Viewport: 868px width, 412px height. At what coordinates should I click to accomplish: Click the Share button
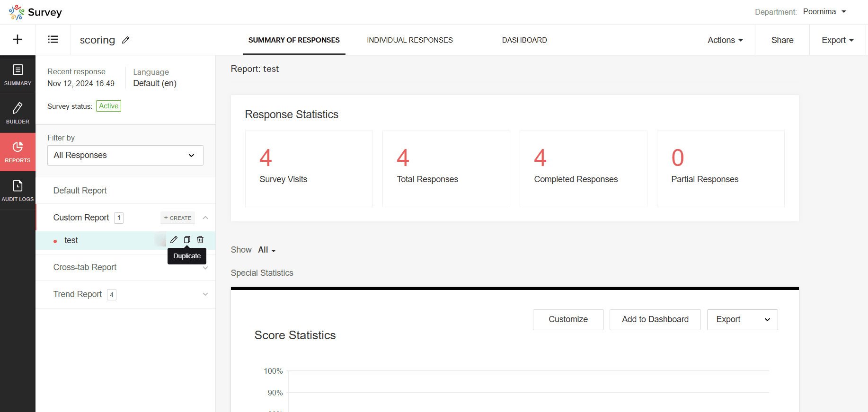pos(782,40)
